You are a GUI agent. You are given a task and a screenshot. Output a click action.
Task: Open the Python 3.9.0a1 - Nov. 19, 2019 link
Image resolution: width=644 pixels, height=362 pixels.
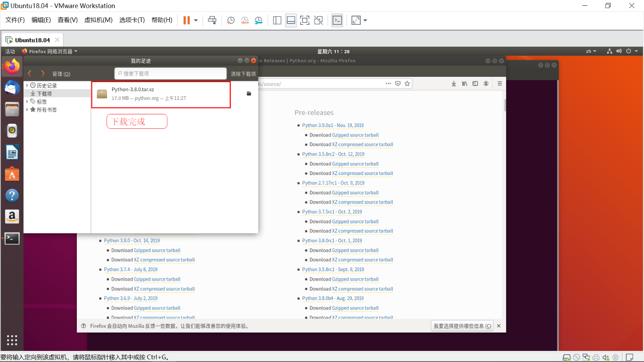point(333,125)
